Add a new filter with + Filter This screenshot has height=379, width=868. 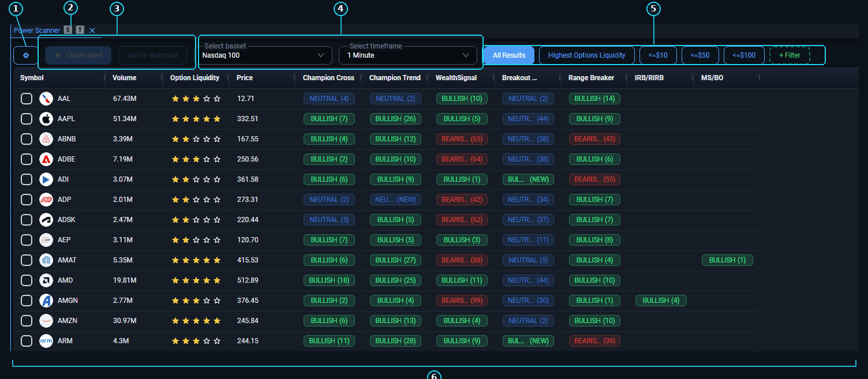(x=790, y=55)
